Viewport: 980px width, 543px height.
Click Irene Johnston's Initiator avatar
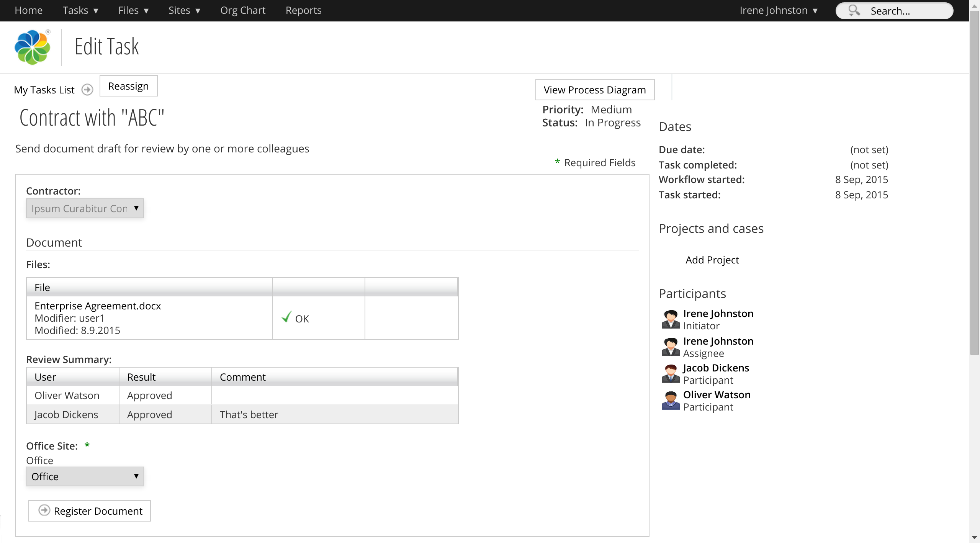(671, 319)
